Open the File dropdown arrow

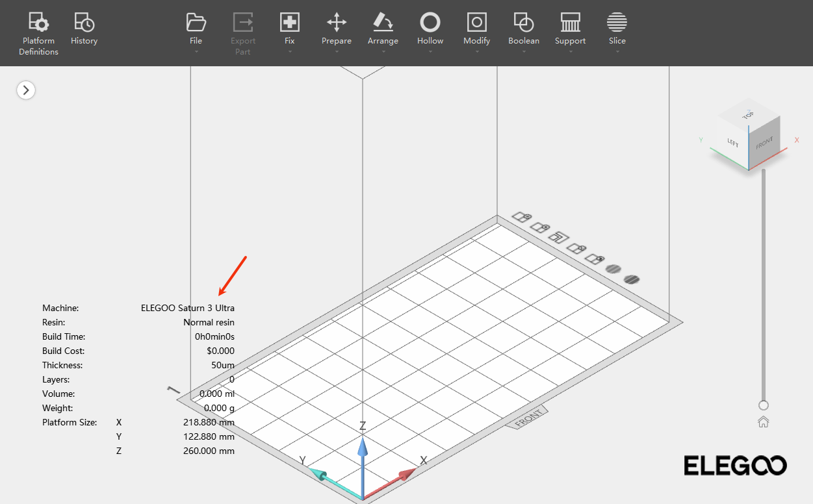(x=196, y=51)
